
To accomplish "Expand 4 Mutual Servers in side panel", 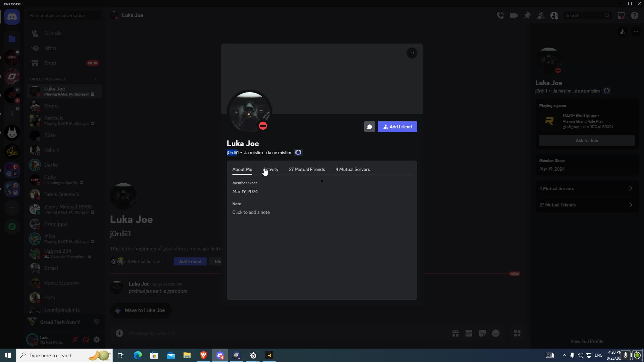I will click(587, 188).
